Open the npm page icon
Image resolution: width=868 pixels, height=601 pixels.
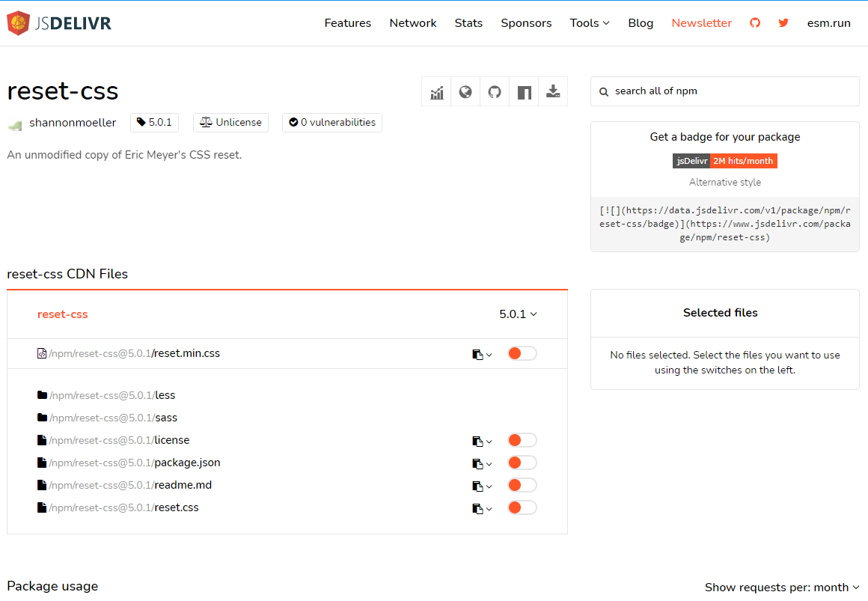[x=525, y=92]
